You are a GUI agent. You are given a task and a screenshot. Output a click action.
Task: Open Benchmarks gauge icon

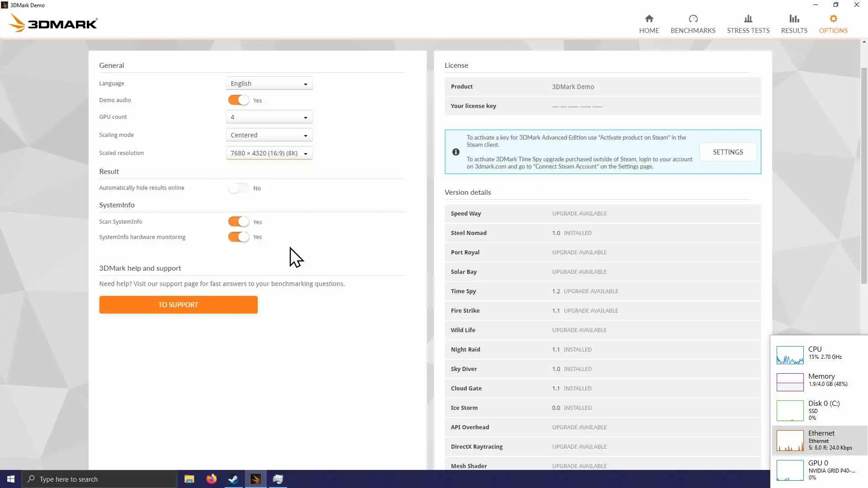693,19
